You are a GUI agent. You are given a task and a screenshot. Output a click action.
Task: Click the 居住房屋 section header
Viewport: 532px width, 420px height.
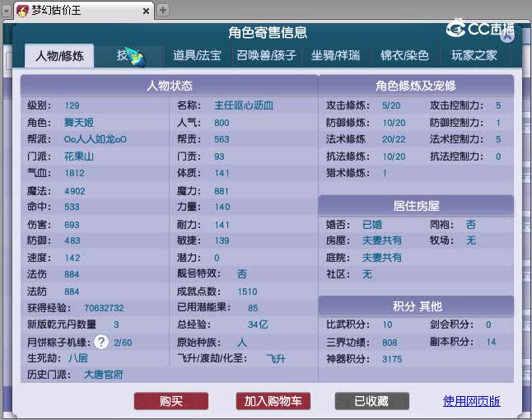click(x=416, y=206)
